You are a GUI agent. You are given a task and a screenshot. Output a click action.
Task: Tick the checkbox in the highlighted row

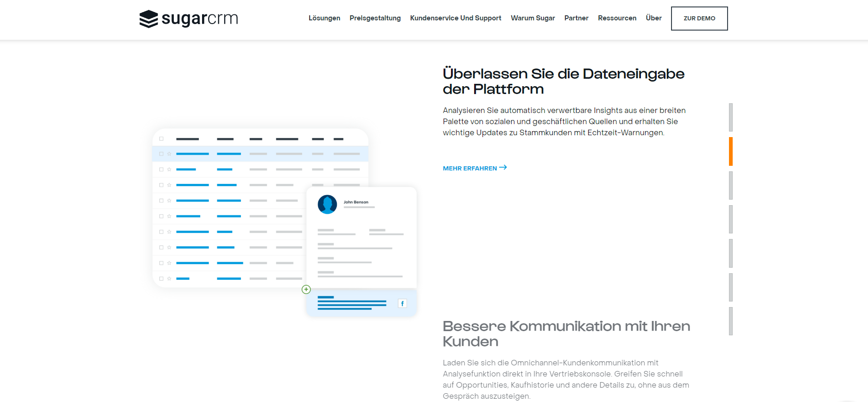pyautogui.click(x=161, y=154)
